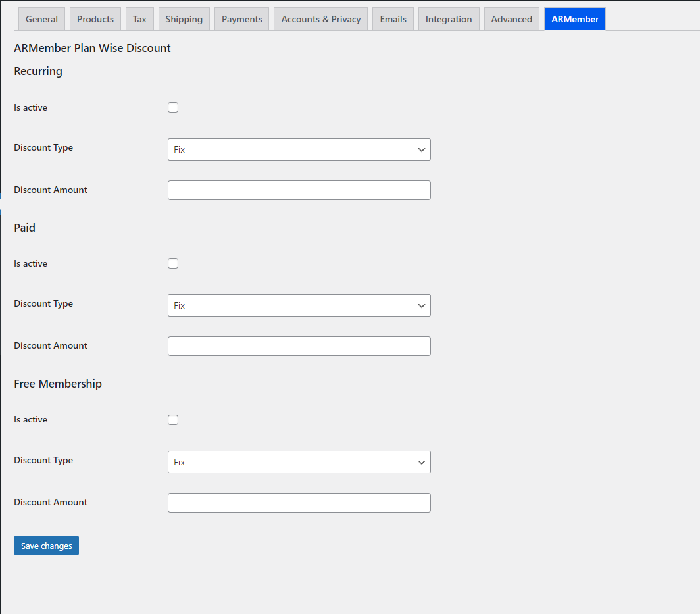Open the Integration tab
This screenshot has height=614, width=700.
449,19
